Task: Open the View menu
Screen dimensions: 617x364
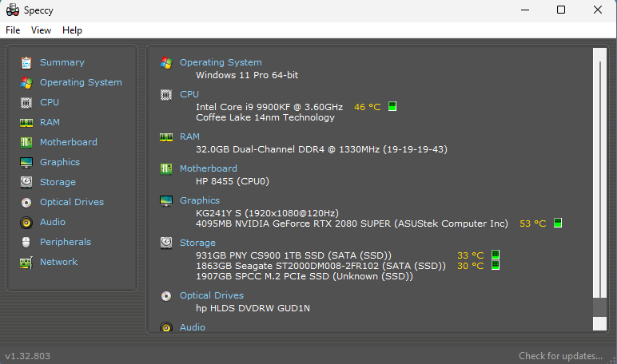Action: pos(41,30)
